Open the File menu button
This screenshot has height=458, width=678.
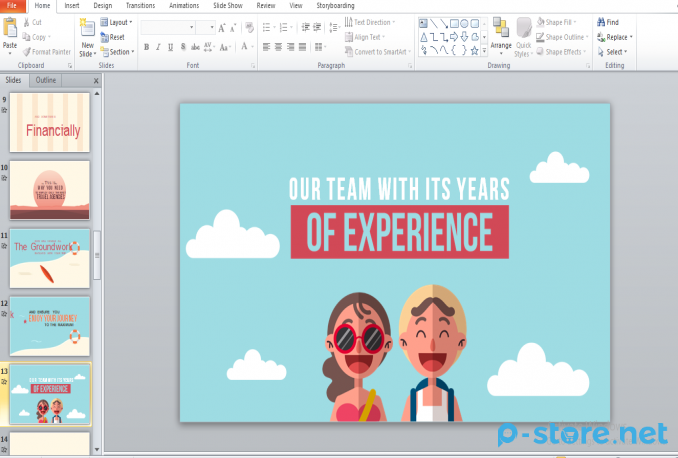tap(11, 5)
